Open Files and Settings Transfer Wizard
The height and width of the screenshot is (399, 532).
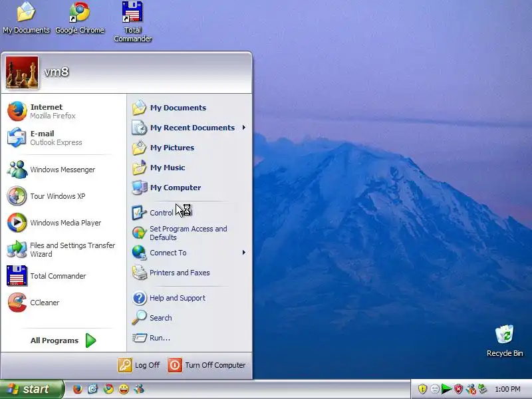63,249
